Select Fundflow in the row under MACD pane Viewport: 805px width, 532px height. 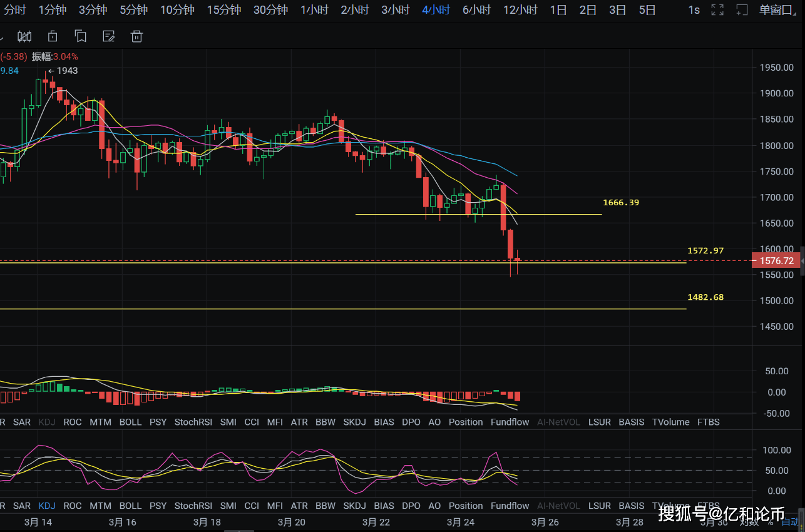click(510, 422)
